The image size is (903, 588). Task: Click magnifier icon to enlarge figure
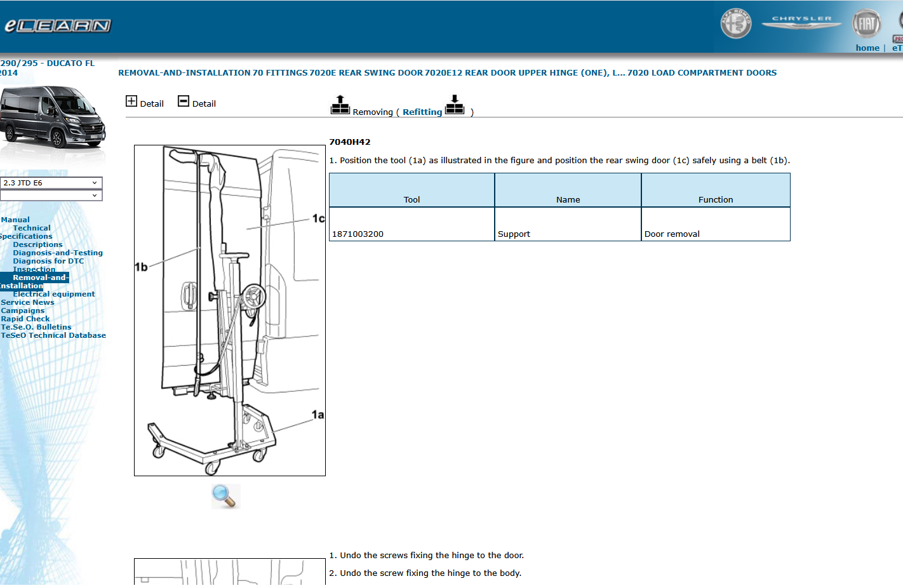point(225,496)
